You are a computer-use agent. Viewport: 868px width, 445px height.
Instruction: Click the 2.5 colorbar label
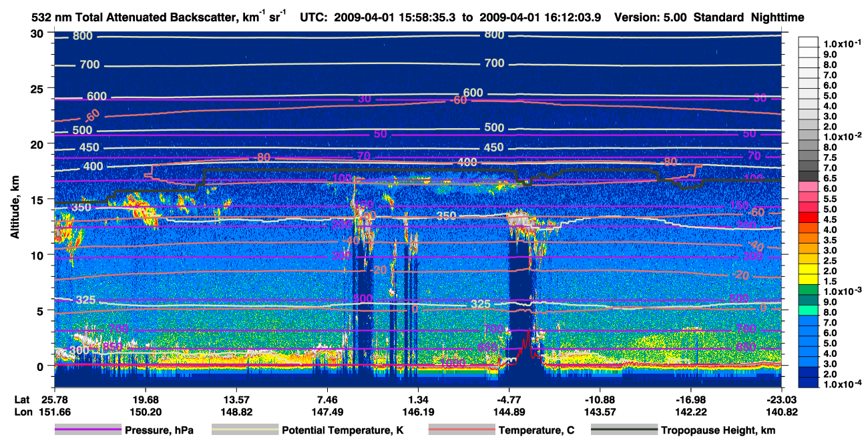(x=830, y=261)
